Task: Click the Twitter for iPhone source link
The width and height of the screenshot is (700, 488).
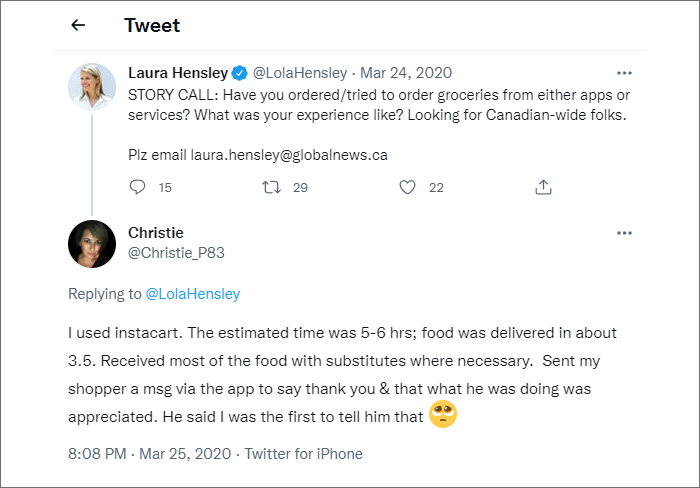Action: click(304, 453)
